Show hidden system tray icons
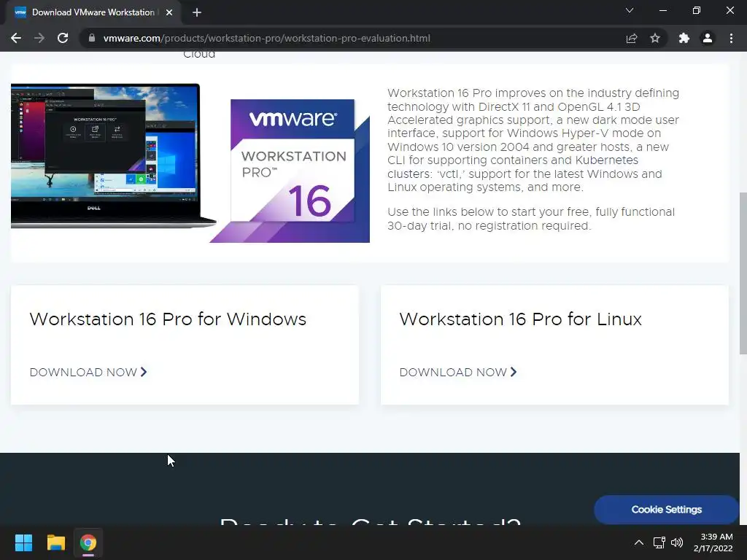 point(639,542)
